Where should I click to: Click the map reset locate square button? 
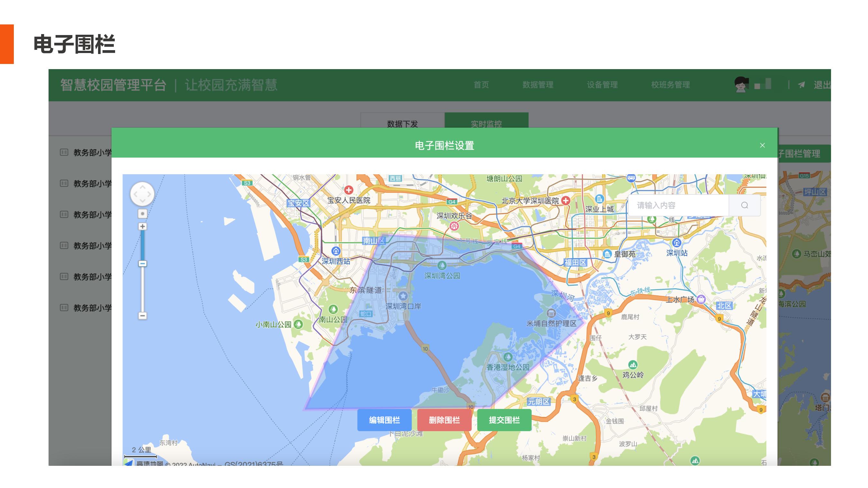pos(142,214)
